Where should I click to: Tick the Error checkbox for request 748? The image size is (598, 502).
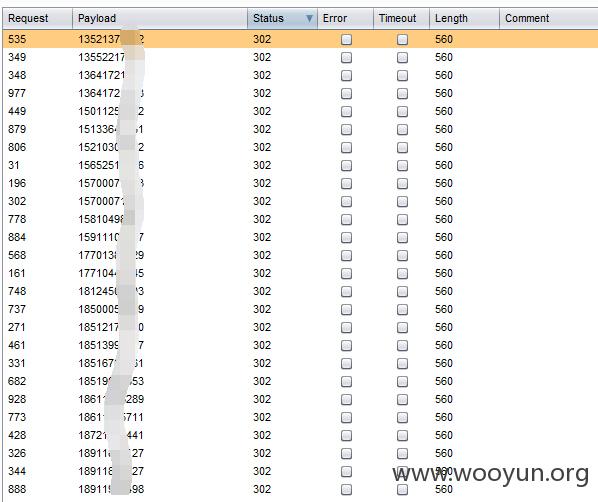pyautogui.click(x=346, y=291)
